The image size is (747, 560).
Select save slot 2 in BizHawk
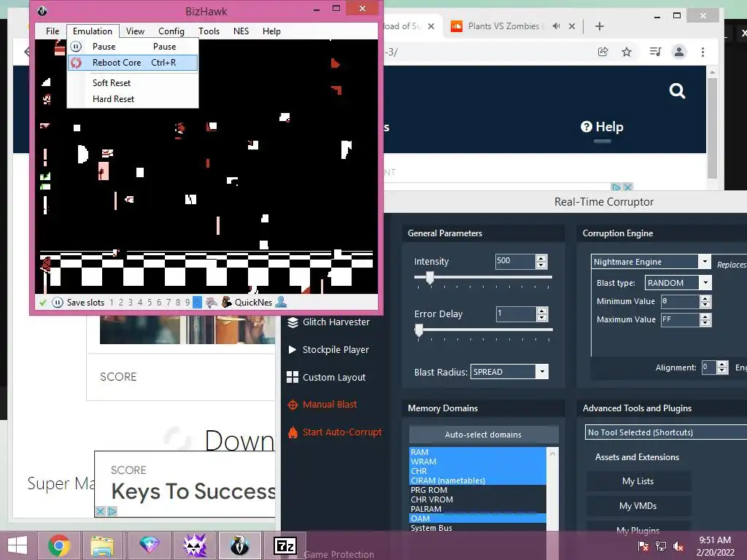click(x=121, y=303)
